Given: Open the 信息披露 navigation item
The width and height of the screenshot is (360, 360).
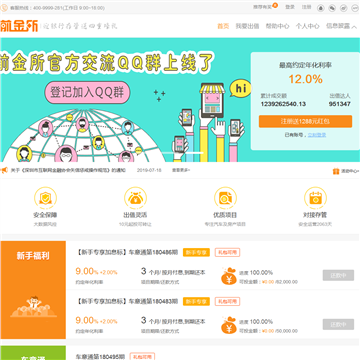Looking at the screenshot, I should click(x=338, y=26).
